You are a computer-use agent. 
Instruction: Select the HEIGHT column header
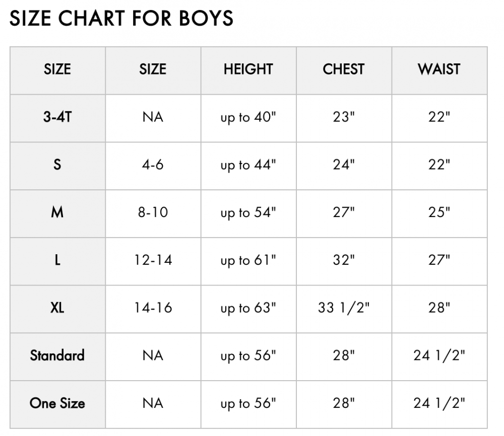pos(248,69)
